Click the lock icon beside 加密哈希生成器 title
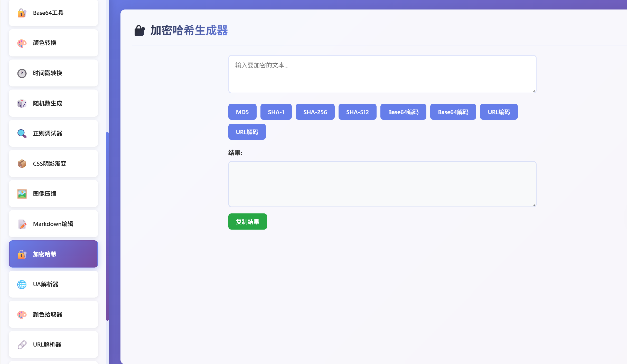Image resolution: width=627 pixels, height=364 pixels. (x=140, y=31)
